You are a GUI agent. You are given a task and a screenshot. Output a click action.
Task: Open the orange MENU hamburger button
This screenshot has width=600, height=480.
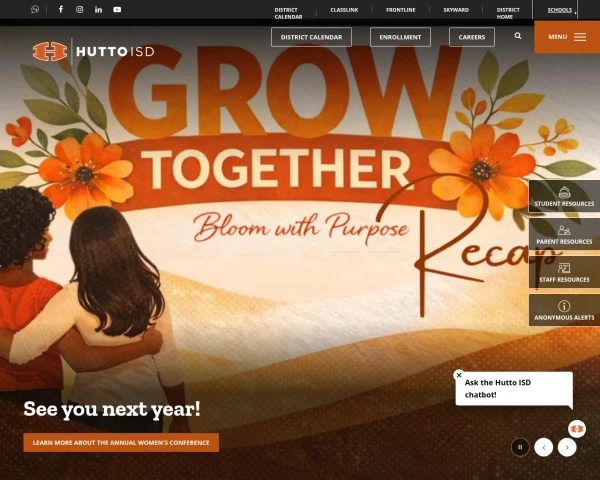pos(567,37)
